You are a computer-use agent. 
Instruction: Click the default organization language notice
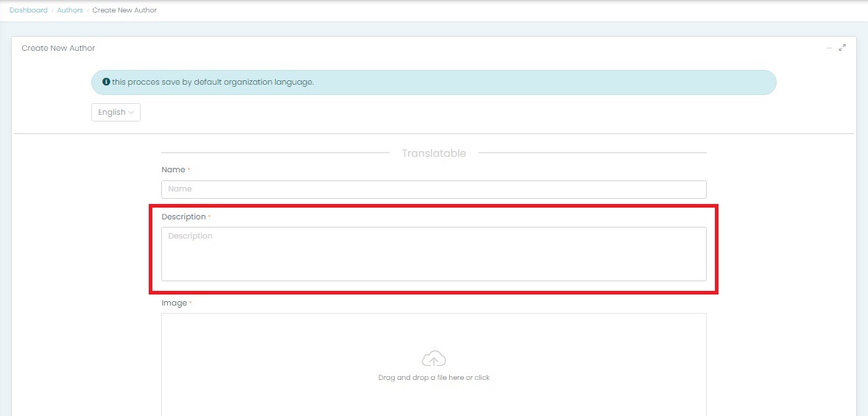214,82
